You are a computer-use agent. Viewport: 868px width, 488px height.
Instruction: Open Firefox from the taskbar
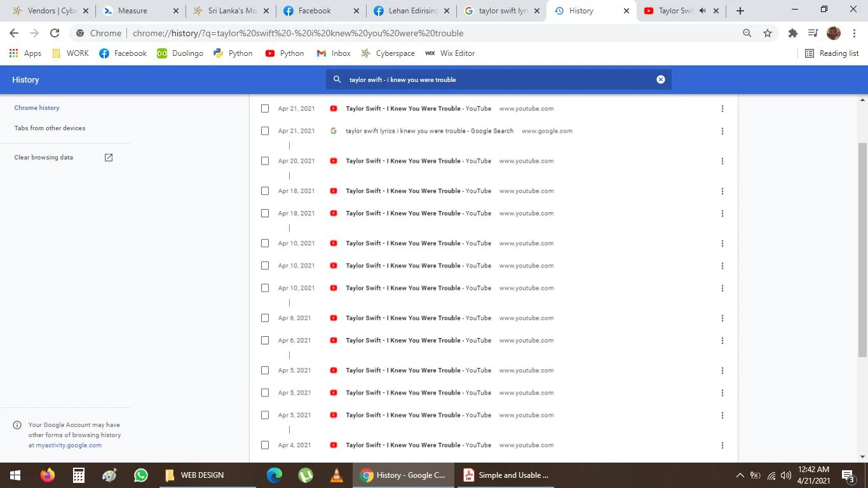47,475
